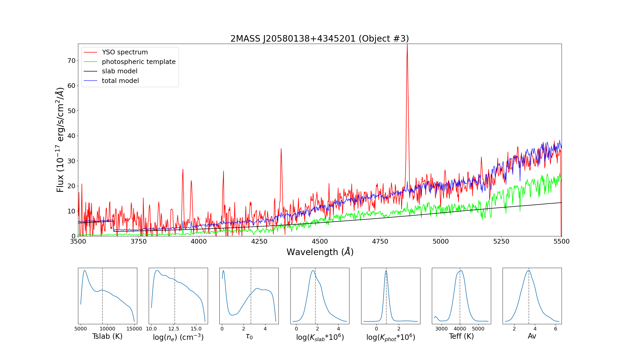
Task: Click the blue total model legend line
Action: pos(90,81)
